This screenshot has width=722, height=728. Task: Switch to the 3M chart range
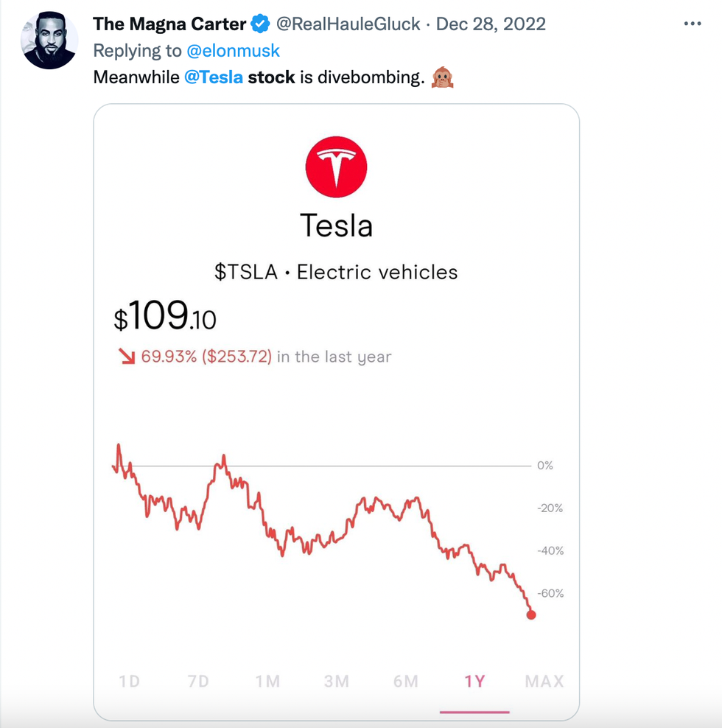[x=337, y=681]
